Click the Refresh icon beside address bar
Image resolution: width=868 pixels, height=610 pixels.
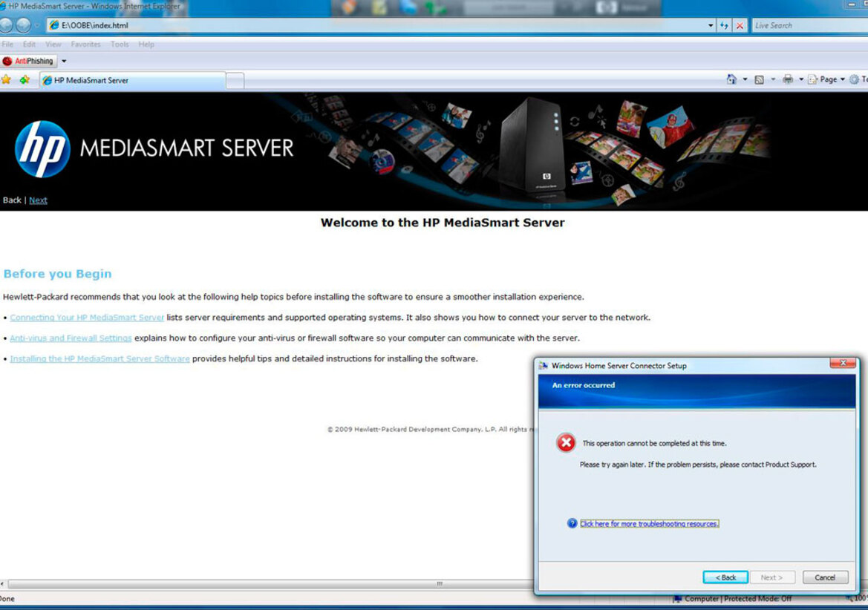724,25
